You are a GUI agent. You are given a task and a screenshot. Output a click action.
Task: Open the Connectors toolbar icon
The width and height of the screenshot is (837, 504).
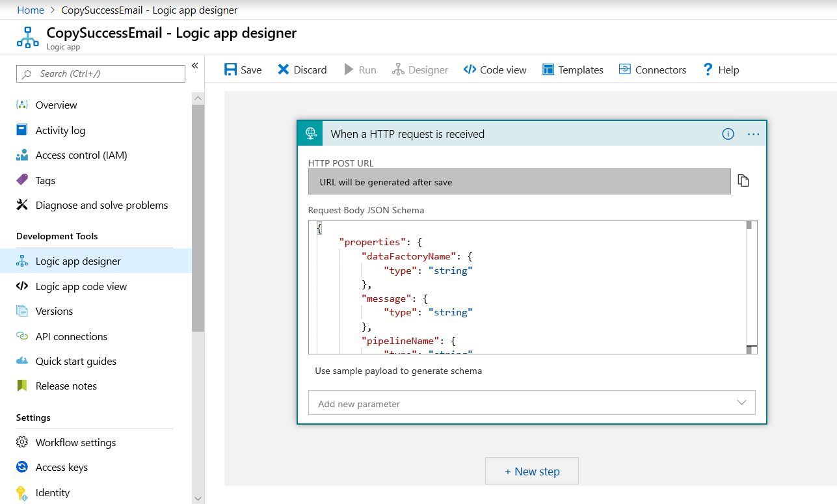[652, 70]
